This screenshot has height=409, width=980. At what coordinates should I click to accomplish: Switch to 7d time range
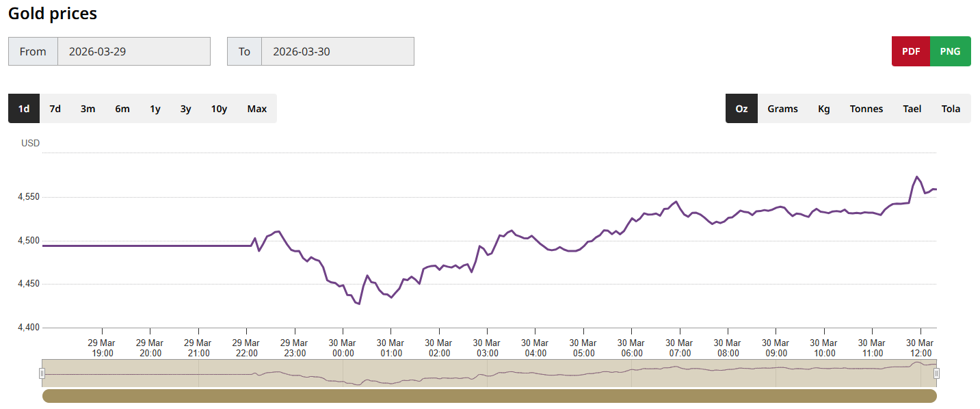pos(55,109)
